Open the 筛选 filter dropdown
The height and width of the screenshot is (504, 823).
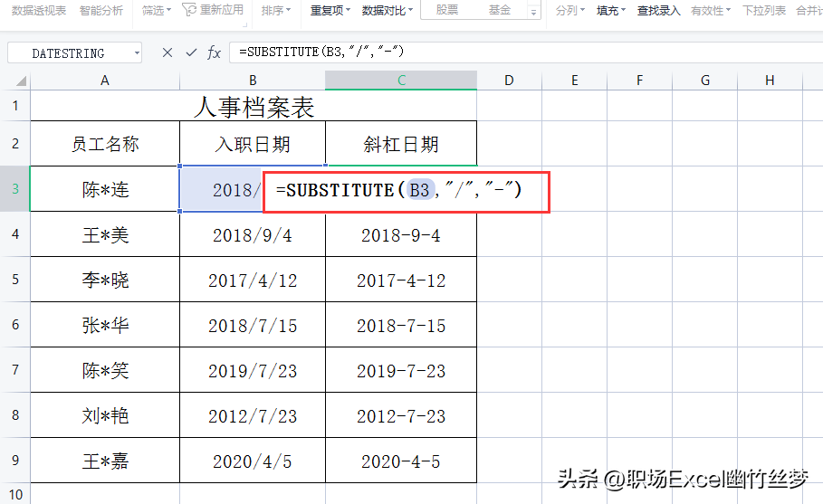(x=157, y=10)
